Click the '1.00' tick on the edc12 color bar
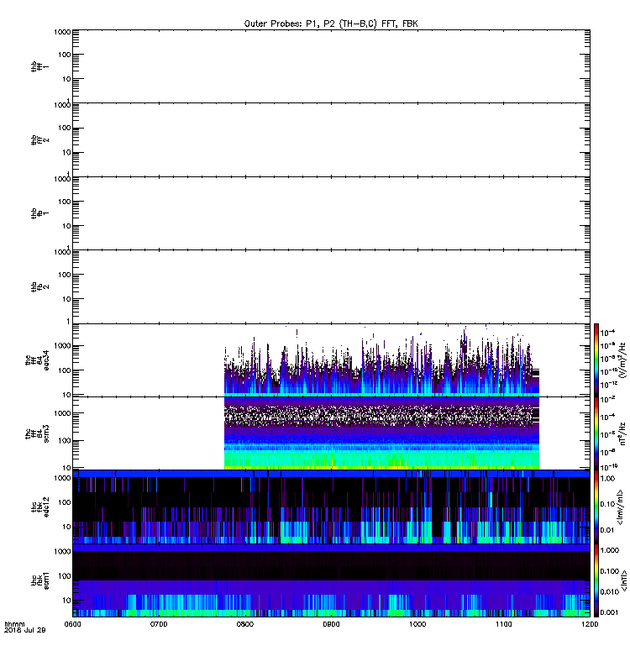Screen dimensions: 630x672 607,478
